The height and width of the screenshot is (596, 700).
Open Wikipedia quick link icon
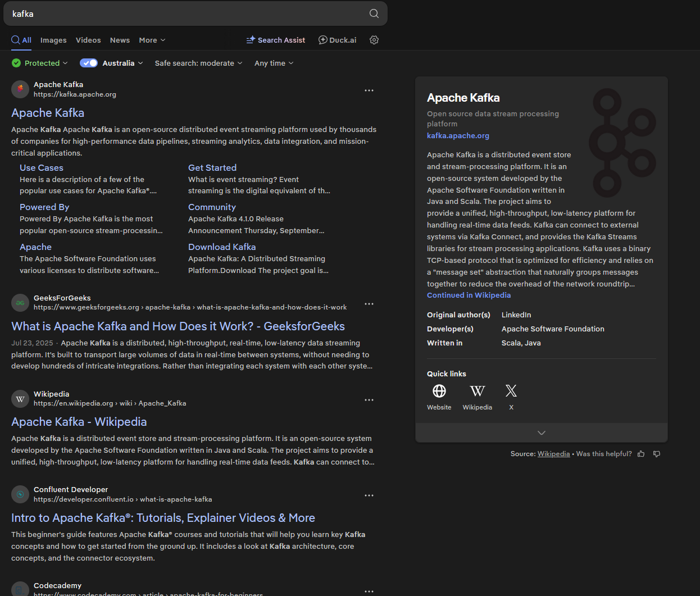(x=478, y=391)
